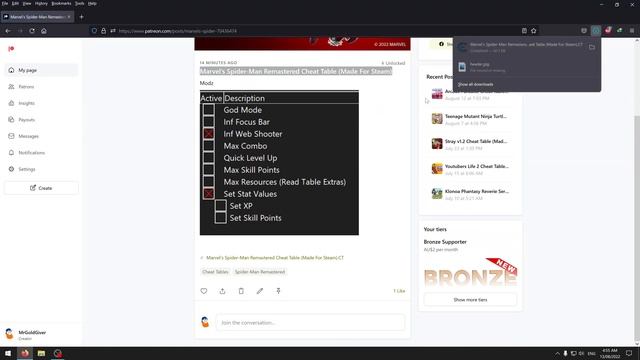Toggle the downloads toolbar button

596,31
